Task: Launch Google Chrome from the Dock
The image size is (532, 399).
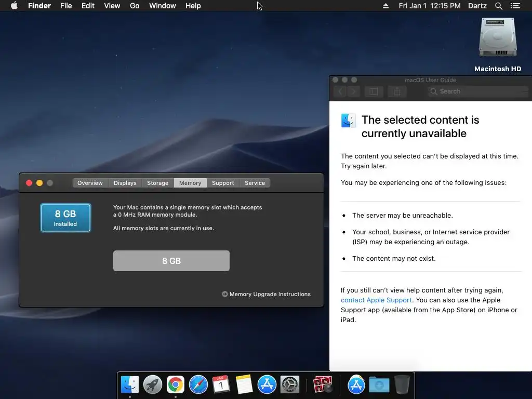Action: [176, 385]
